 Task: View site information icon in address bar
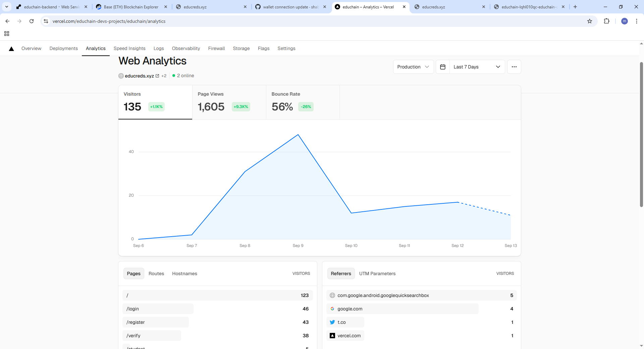(x=46, y=21)
